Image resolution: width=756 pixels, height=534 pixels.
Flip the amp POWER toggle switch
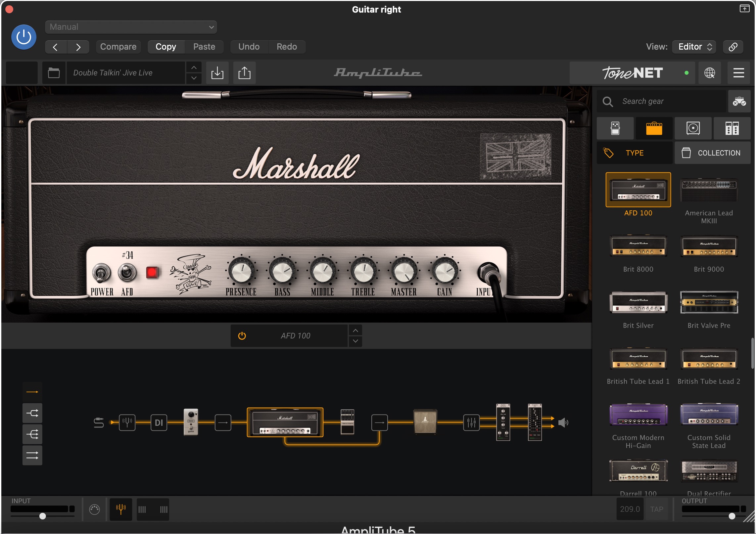coord(101,273)
